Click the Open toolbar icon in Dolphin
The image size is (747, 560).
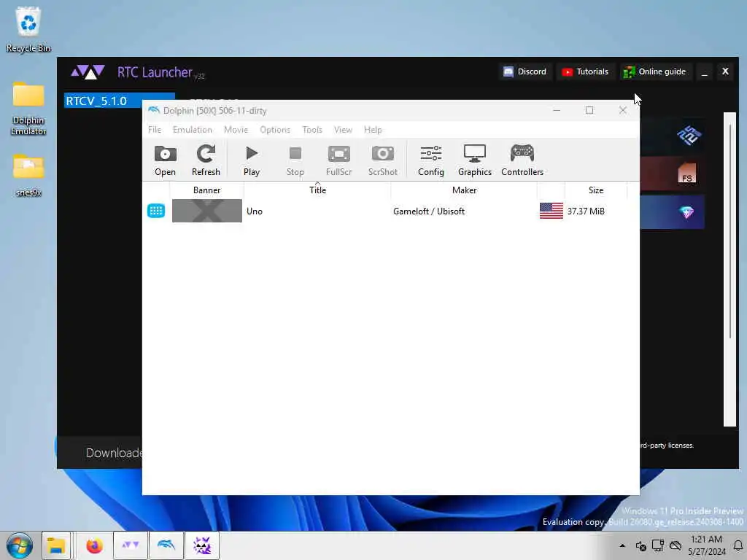click(165, 160)
